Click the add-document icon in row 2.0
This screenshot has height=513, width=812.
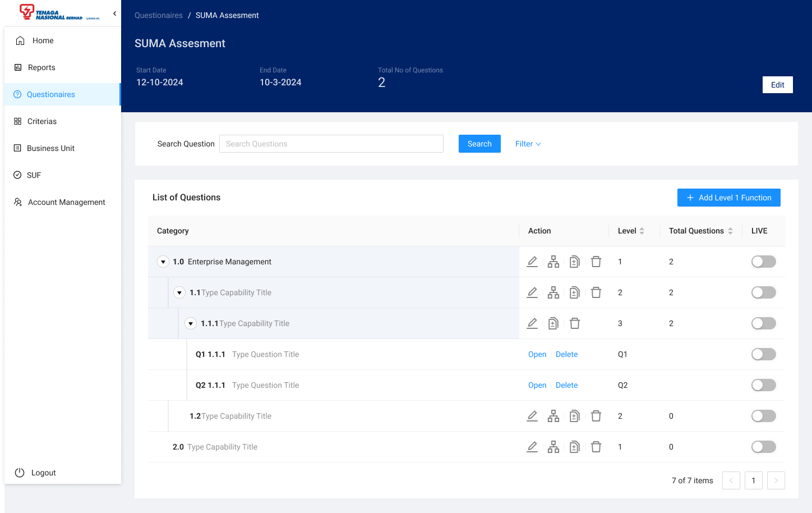(575, 447)
